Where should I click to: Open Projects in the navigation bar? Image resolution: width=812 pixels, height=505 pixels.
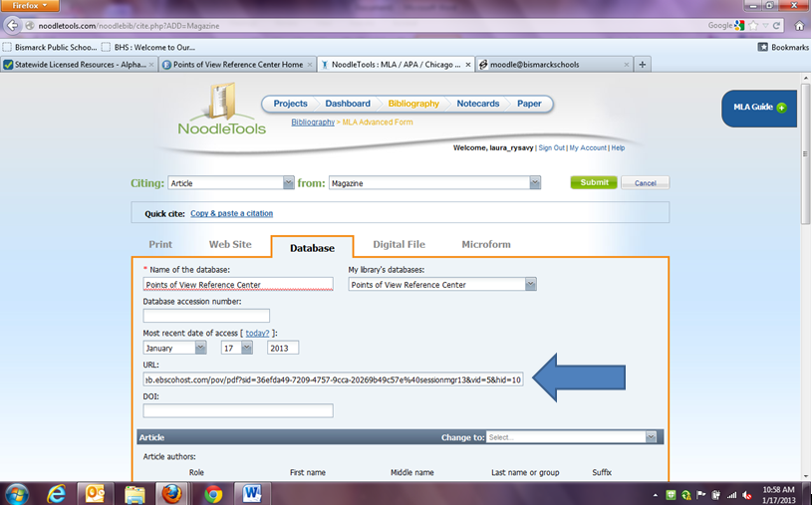pyautogui.click(x=290, y=104)
